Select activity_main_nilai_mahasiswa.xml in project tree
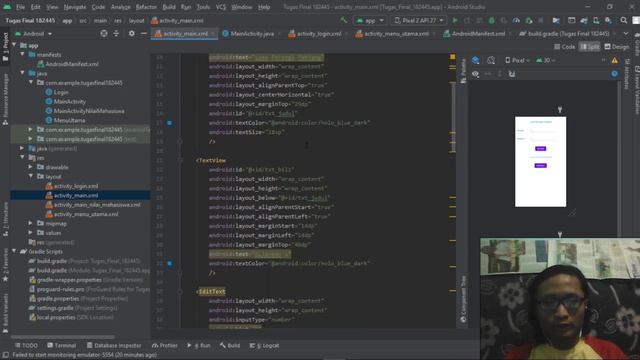 [97, 204]
